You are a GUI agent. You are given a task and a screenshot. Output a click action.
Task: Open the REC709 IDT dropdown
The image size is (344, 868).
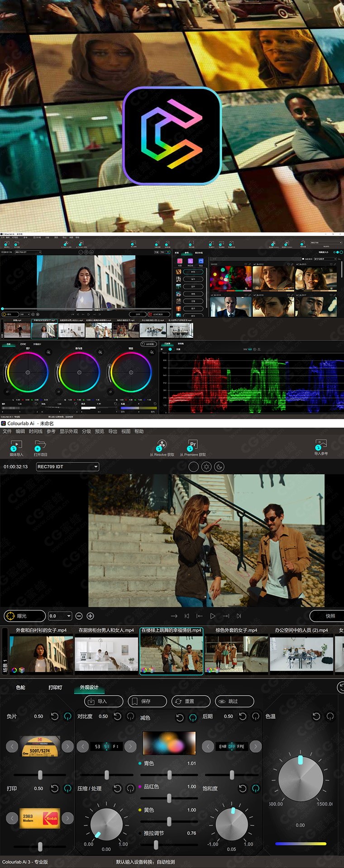pyautogui.click(x=67, y=467)
